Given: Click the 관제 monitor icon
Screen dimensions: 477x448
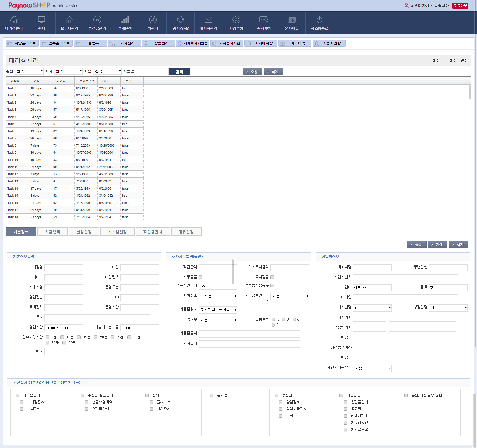Looking at the screenshot, I should click(x=42, y=20).
